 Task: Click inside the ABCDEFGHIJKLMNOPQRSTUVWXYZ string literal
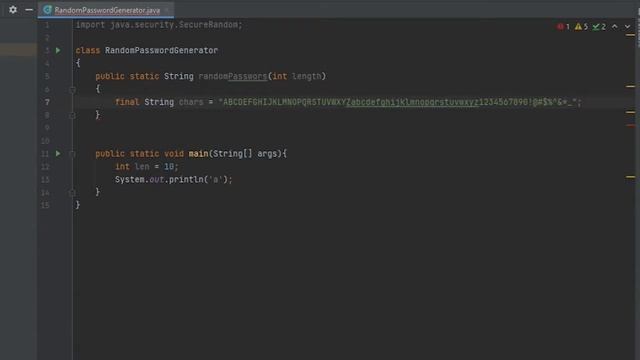click(399, 102)
